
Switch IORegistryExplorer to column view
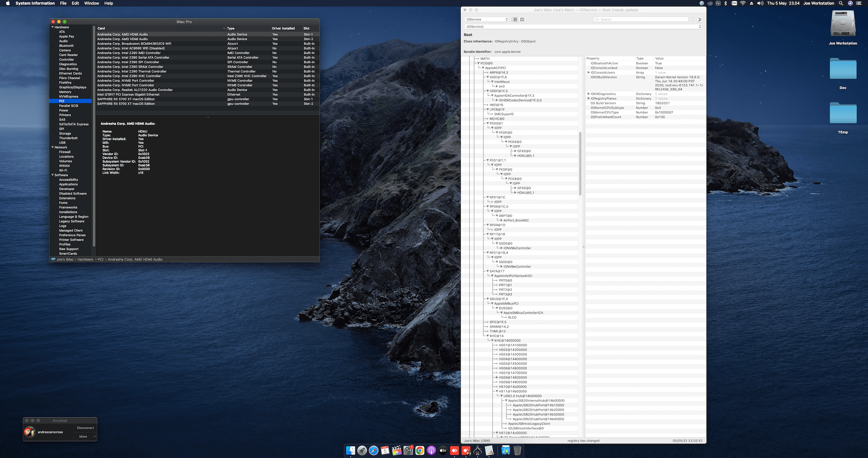522,19
